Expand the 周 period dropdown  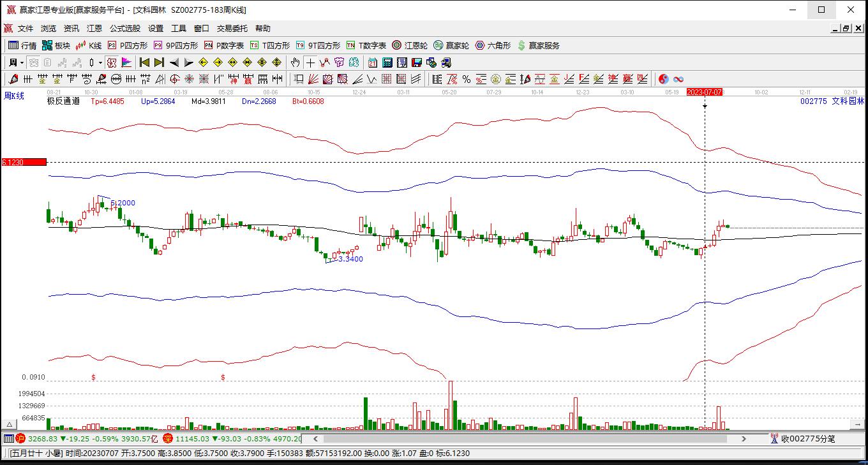point(15,63)
